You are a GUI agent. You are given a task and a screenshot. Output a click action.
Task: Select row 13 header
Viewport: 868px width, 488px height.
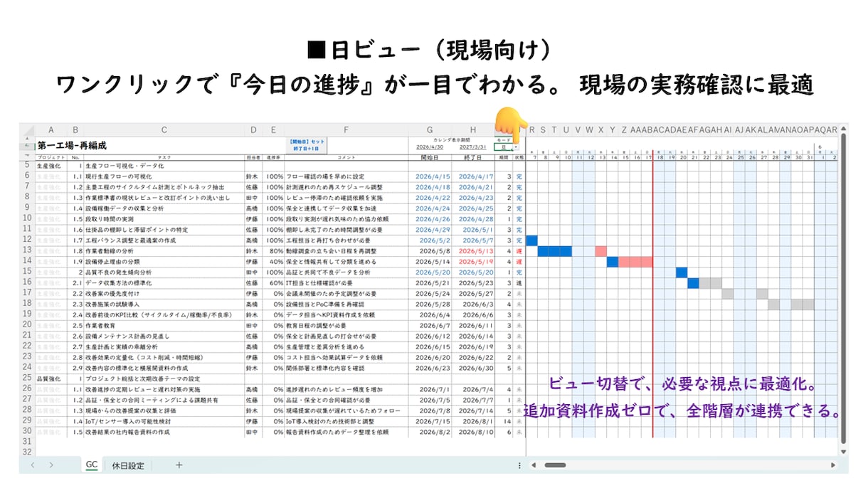[x=27, y=250]
